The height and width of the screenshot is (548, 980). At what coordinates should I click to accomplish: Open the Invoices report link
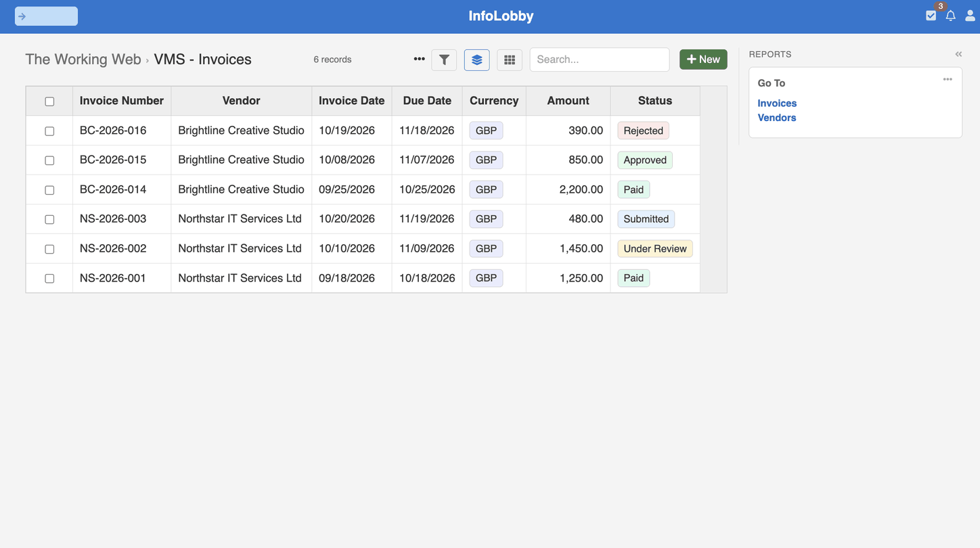tap(777, 103)
